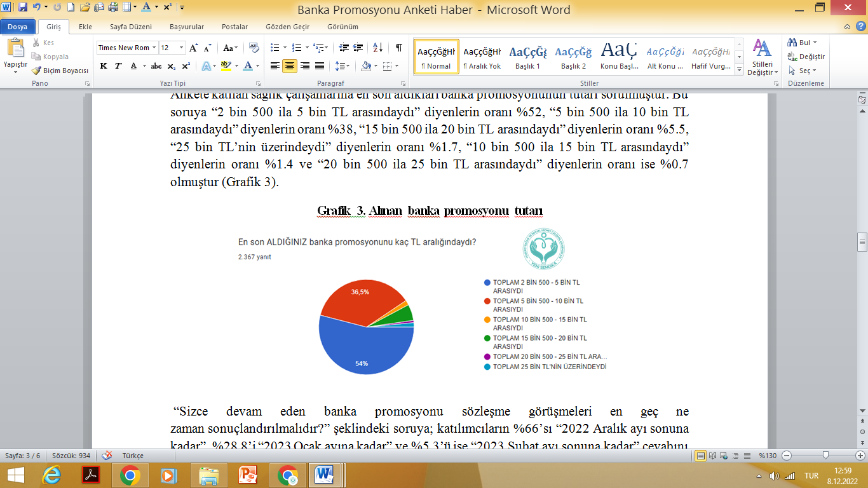Open Chrome from the Windows taskbar
The height and width of the screenshot is (488, 868).
click(130, 475)
